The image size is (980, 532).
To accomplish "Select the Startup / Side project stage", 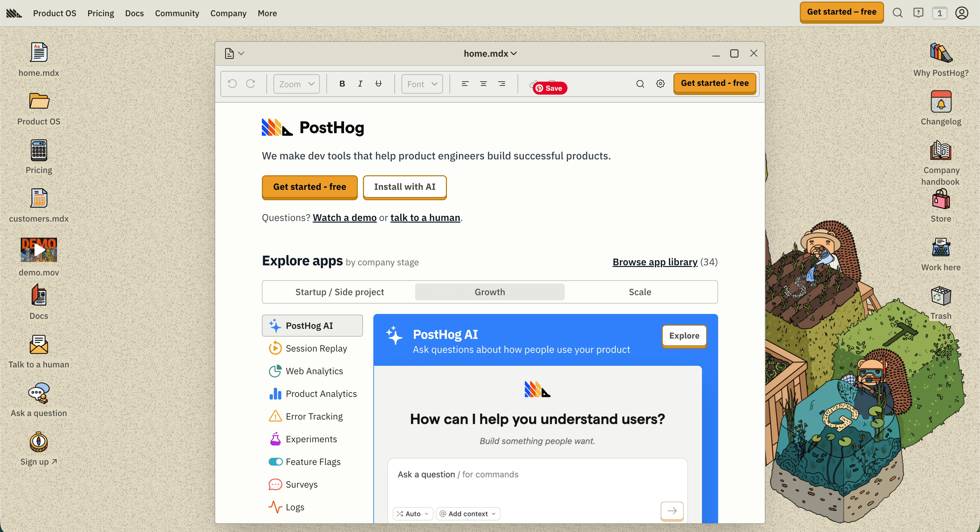I will tap(339, 292).
